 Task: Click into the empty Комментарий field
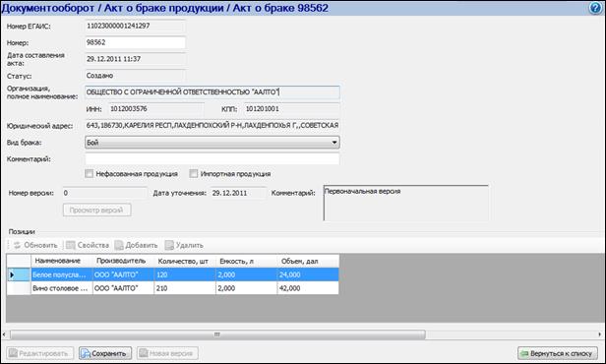212,158
